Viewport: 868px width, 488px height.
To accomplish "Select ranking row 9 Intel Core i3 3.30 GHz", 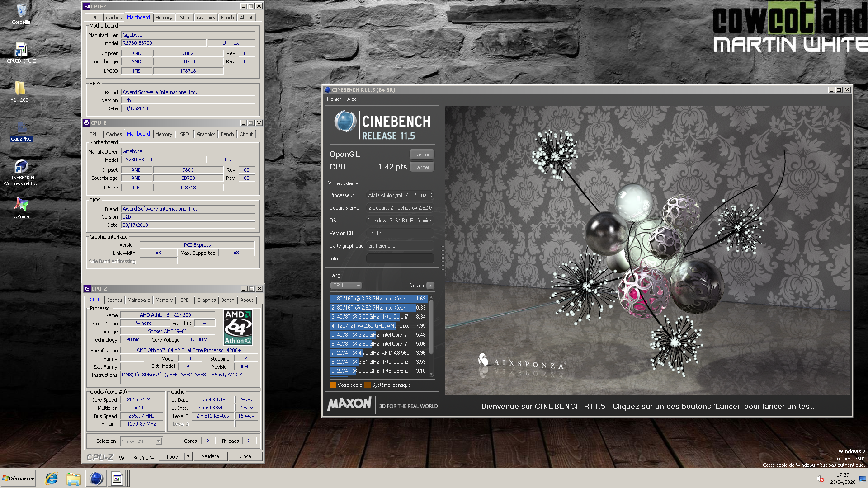I will (378, 371).
